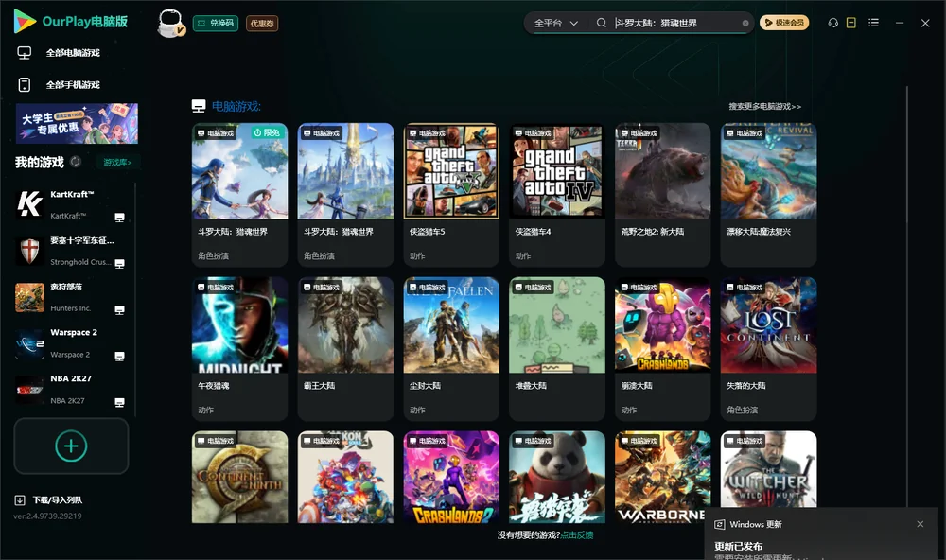Select the 斗罗大陆 card with 限免 badge

[239, 194]
